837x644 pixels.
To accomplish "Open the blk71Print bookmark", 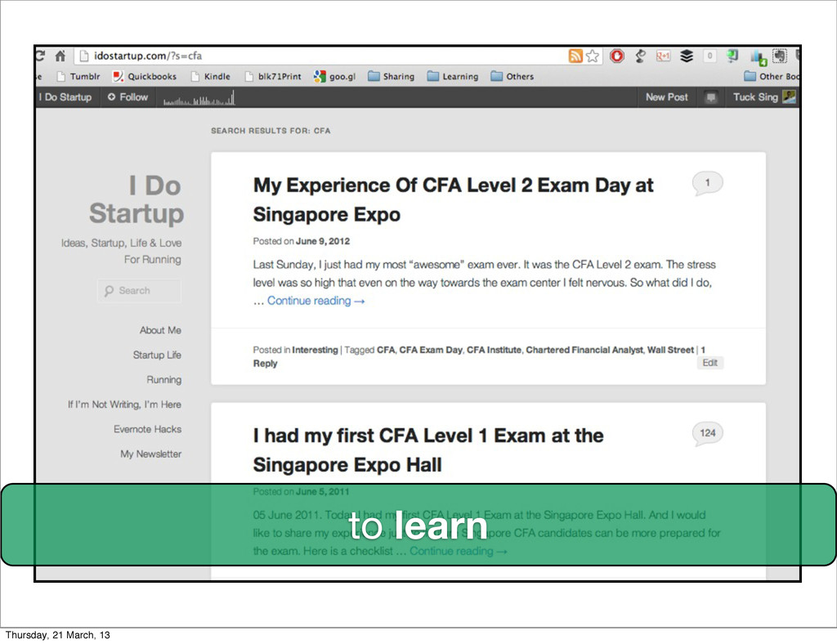I will 273,76.
